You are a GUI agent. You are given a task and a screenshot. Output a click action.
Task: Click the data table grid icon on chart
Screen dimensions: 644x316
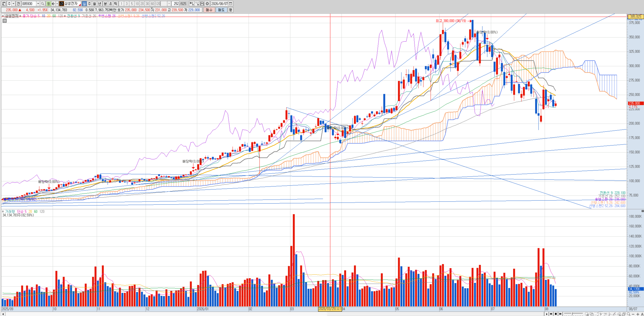click(5, 21)
